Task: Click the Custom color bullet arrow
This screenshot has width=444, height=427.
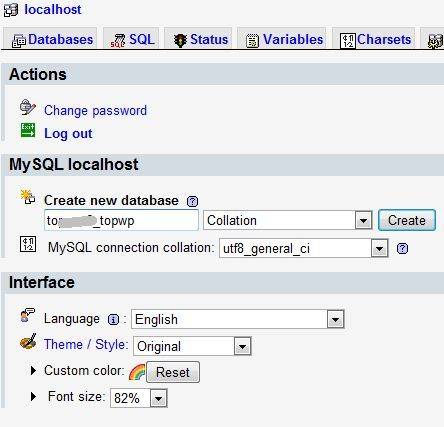Action: click(33, 370)
